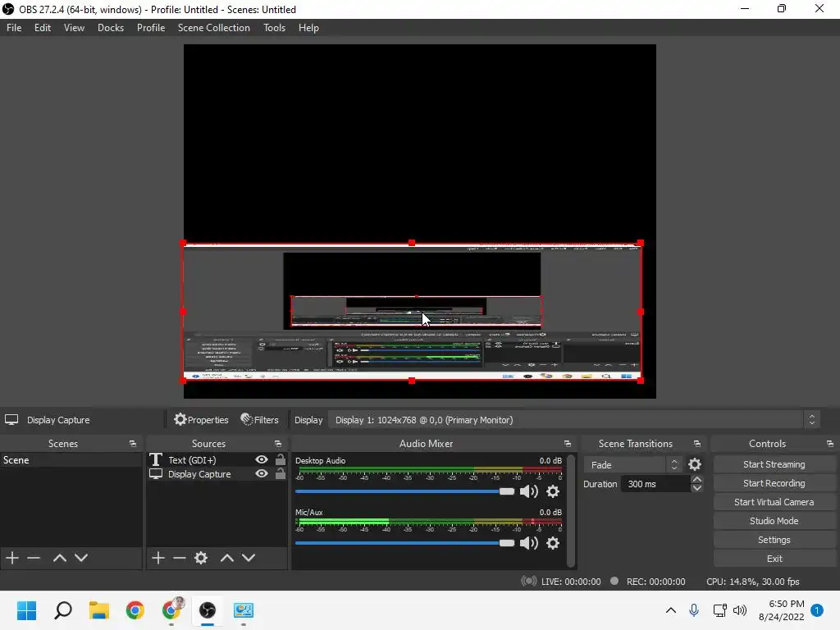Screen dimensions: 840x630
Task: Open the Display selection dropdown
Action: click(x=573, y=420)
